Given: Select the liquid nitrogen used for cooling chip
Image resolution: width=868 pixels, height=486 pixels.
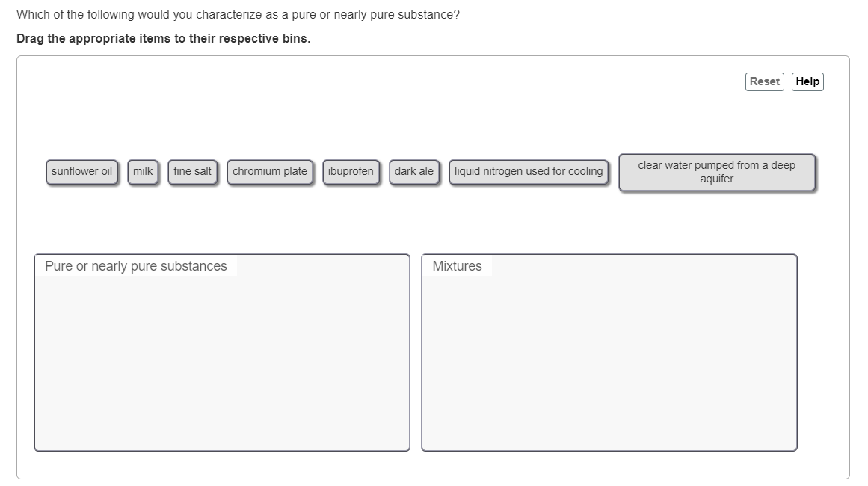Looking at the screenshot, I should point(529,172).
